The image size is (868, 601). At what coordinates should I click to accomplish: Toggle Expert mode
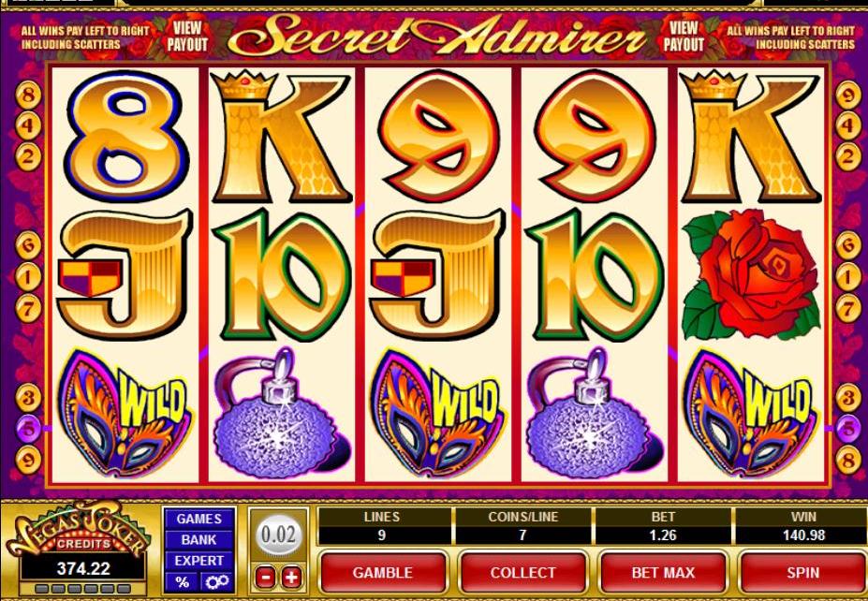coord(199,561)
